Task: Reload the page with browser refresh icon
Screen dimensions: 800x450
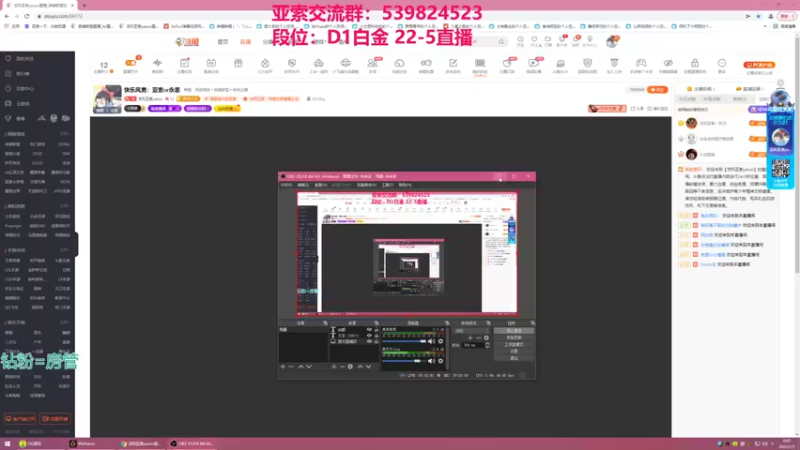Action: (x=27, y=16)
